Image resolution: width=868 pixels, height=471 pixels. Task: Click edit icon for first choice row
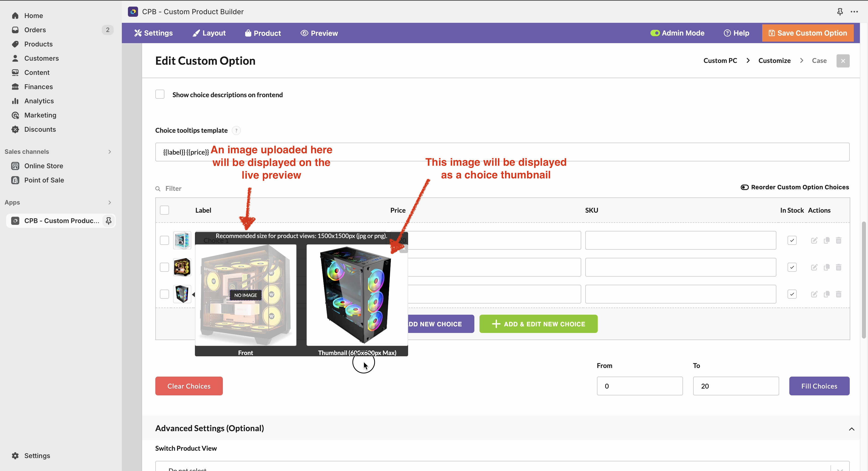pyautogui.click(x=814, y=240)
